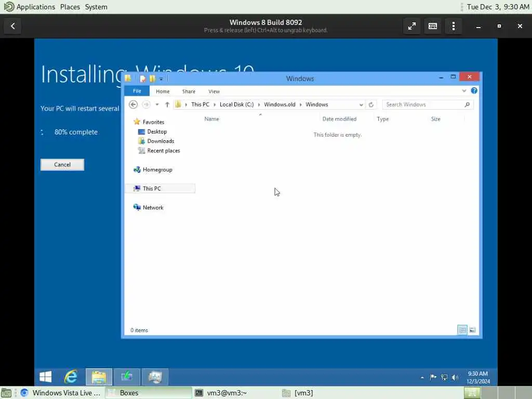The image size is (532, 399).
Task: Switch to details view icon
Action: (462, 330)
